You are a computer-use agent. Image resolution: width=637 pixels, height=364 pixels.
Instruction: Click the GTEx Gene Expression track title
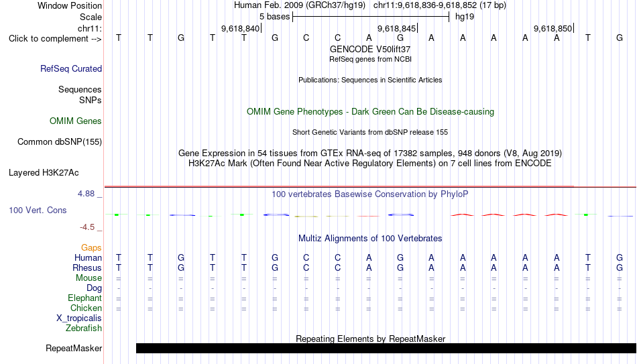[x=370, y=153]
